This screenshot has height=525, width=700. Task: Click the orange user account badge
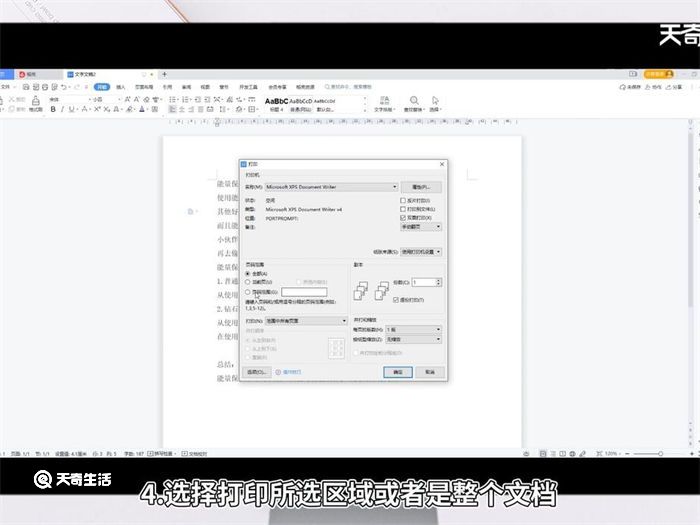pyautogui.click(x=658, y=74)
